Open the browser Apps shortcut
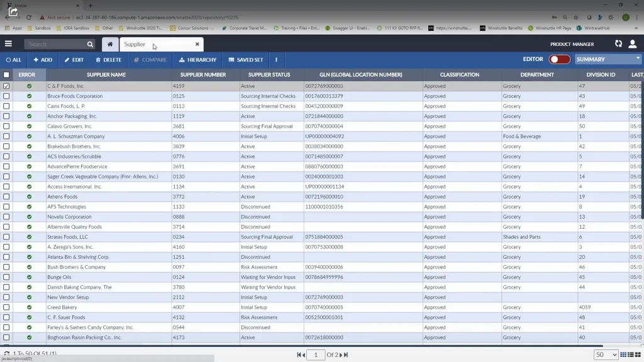Image resolution: width=644 pixels, height=362 pixels. (13, 28)
